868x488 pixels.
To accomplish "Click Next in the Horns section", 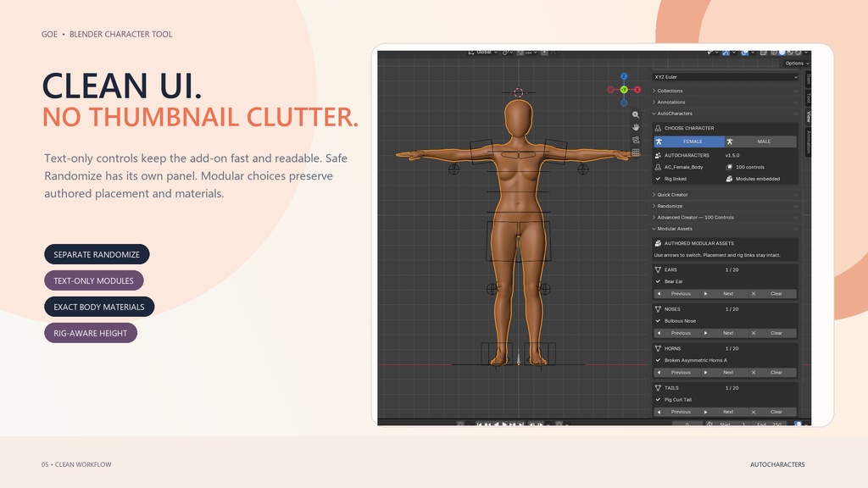I will pyautogui.click(x=725, y=373).
